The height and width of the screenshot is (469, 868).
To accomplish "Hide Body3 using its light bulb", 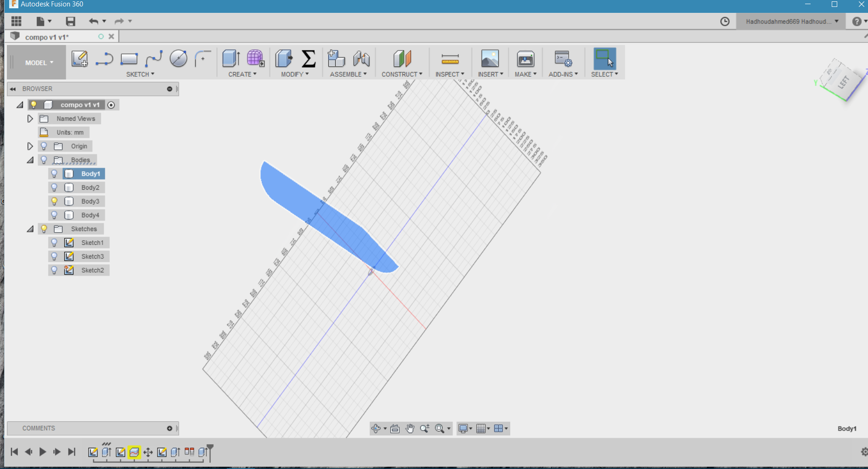I will [x=54, y=201].
